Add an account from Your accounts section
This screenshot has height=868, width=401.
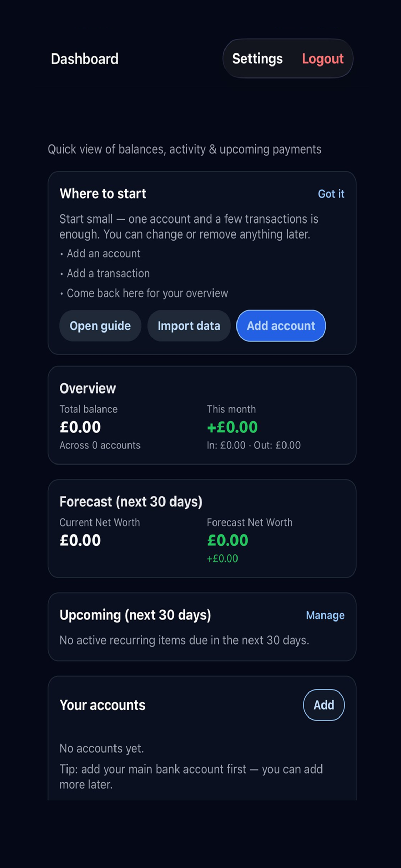pyautogui.click(x=323, y=705)
